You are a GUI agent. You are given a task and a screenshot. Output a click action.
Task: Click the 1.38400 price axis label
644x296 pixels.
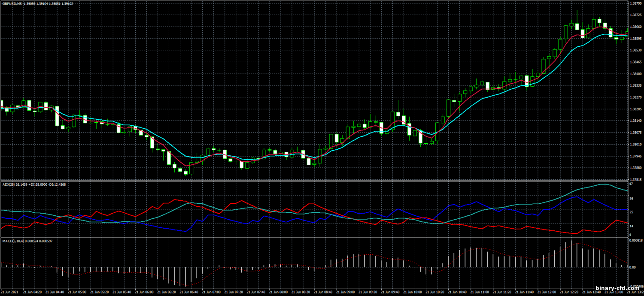635,74
